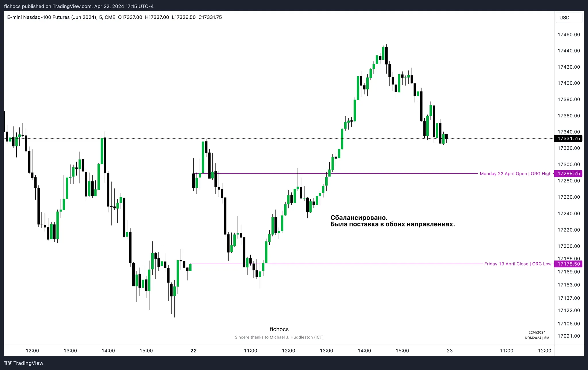
Task: Select the Russian text annotation on chart
Action: [x=392, y=221]
